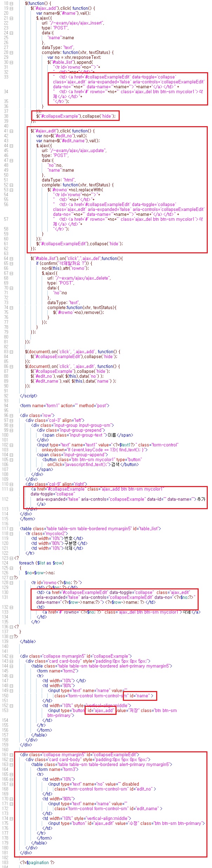Fold the complete callback at line 52
Screen dimensions: 212x868
11,185
